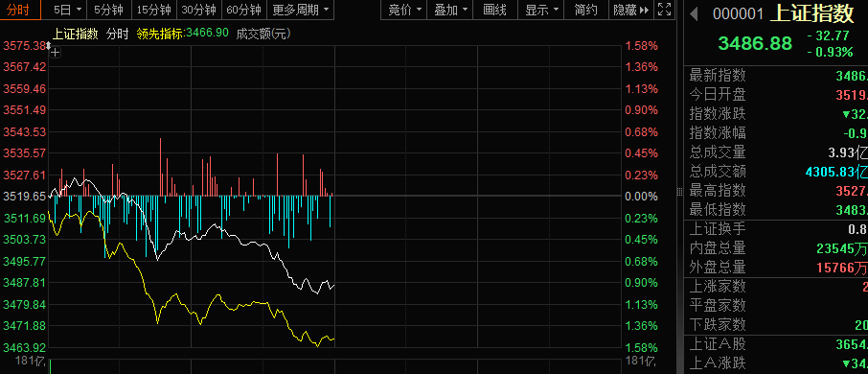Click the 下跌家数 row label
The image size is (868, 374).
(718, 325)
